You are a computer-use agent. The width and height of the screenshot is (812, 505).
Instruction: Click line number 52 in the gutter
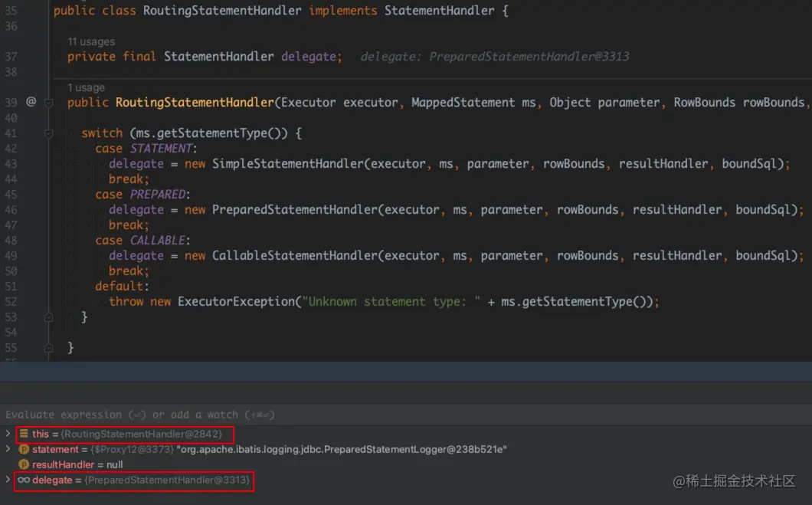pos(11,302)
